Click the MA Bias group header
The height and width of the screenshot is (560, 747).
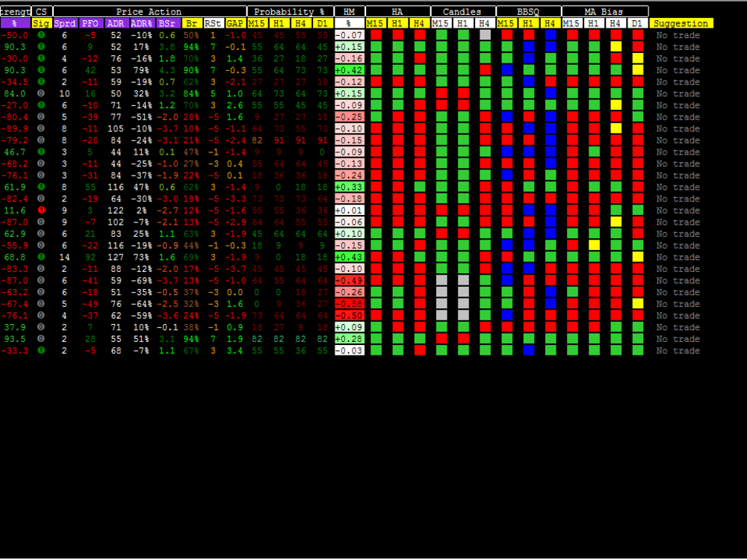click(604, 11)
